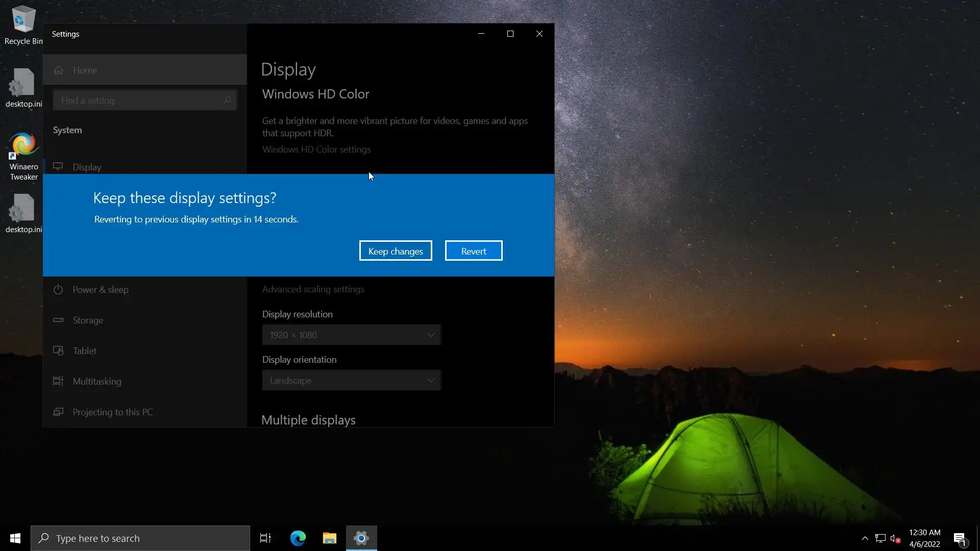
Task: Open Microsoft Edge from the taskbar
Action: pyautogui.click(x=298, y=538)
